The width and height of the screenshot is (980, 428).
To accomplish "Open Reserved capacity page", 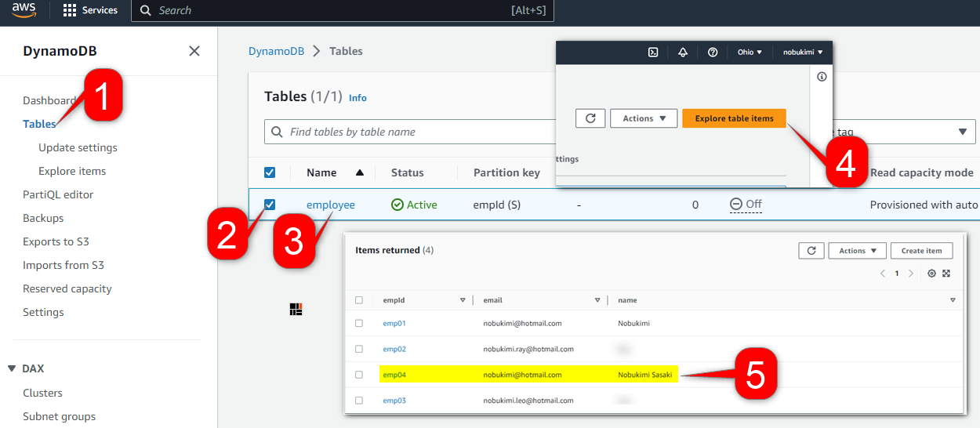I will pos(67,288).
